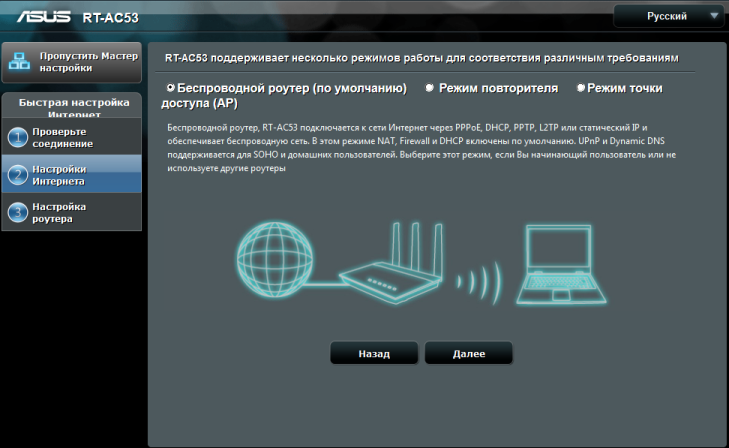The width and height of the screenshot is (729, 448).
Task: Click the Режим повторителя label text
Action: (x=498, y=88)
